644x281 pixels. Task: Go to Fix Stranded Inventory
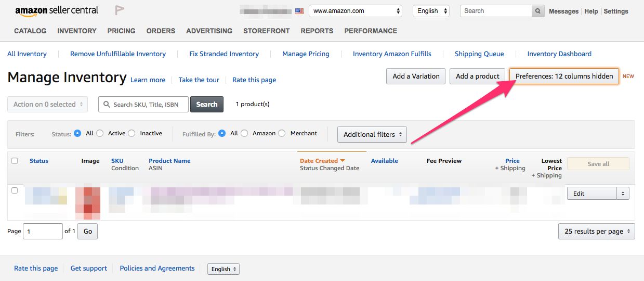click(x=224, y=54)
